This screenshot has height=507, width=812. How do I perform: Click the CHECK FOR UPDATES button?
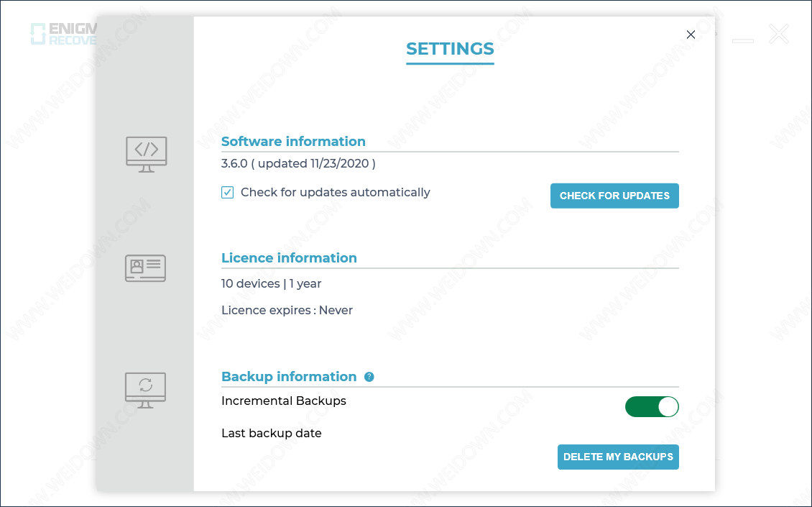click(x=614, y=196)
